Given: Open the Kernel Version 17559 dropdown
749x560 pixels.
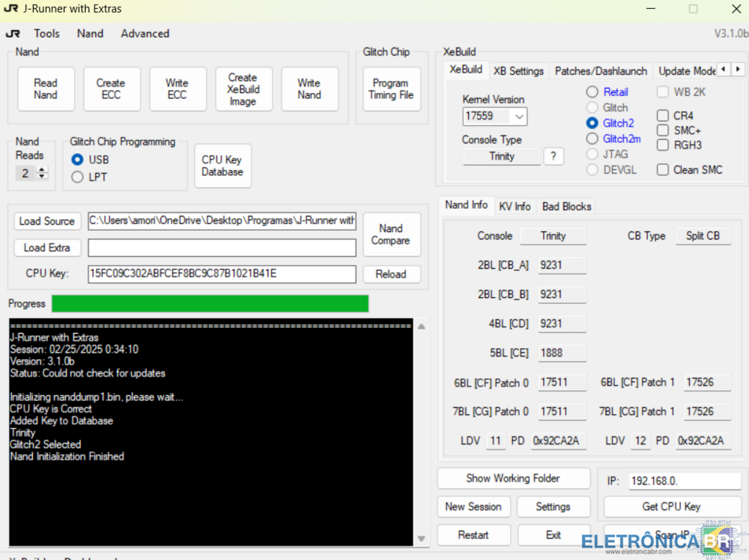Looking at the screenshot, I should pyautogui.click(x=518, y=116).
